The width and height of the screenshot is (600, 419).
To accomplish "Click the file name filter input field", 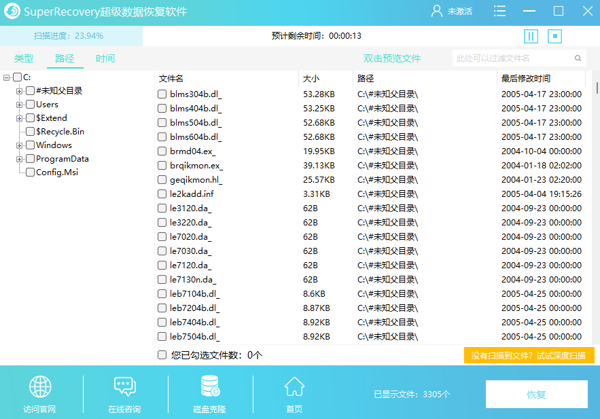I will (512, 58).
